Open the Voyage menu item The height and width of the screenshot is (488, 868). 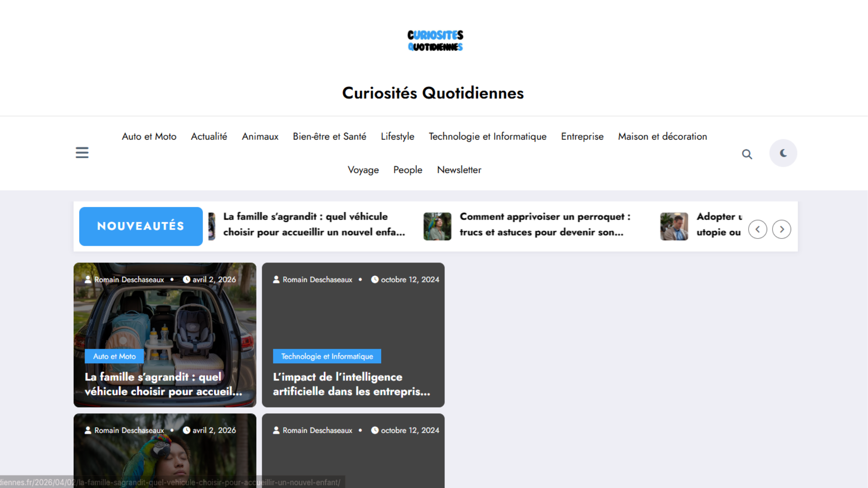(363, 170)
